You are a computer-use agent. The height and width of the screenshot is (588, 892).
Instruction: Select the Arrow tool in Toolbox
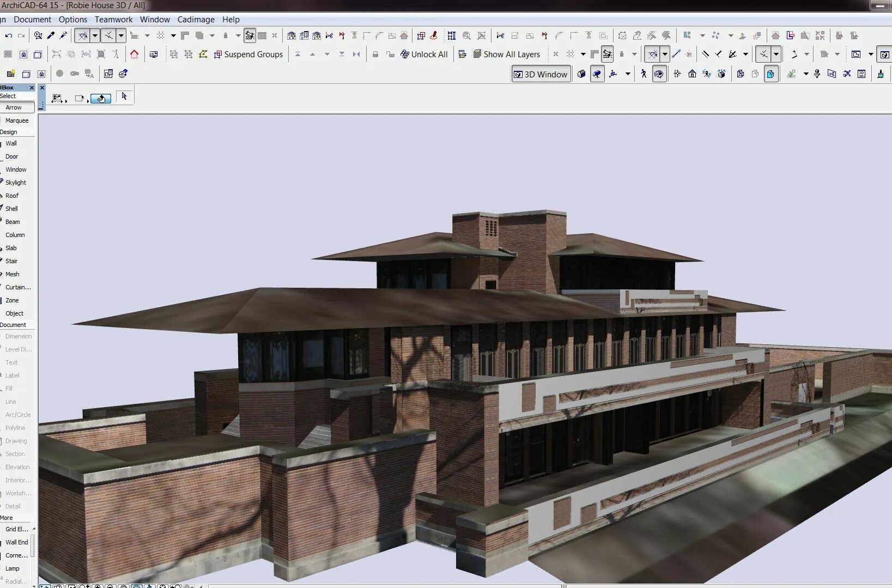[x=17, y=107]
